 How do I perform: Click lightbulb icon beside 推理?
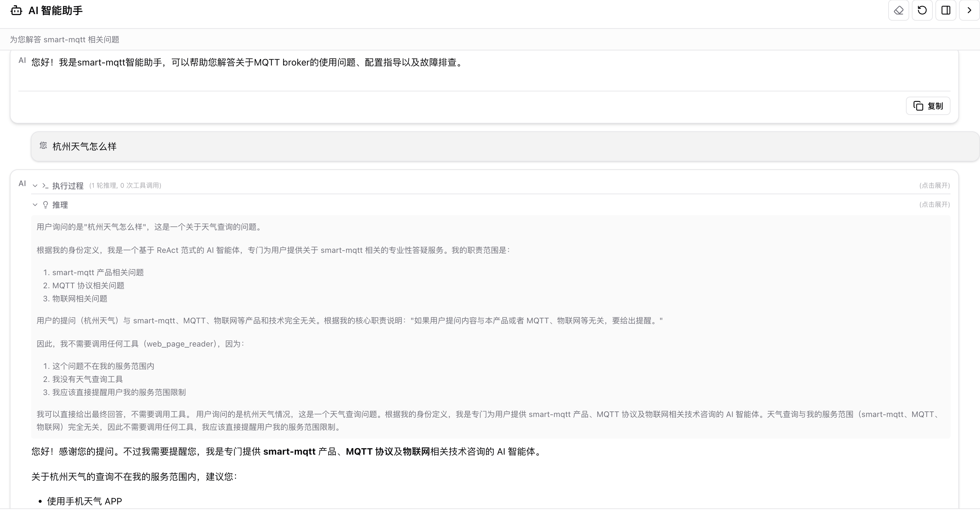(45, 205)
